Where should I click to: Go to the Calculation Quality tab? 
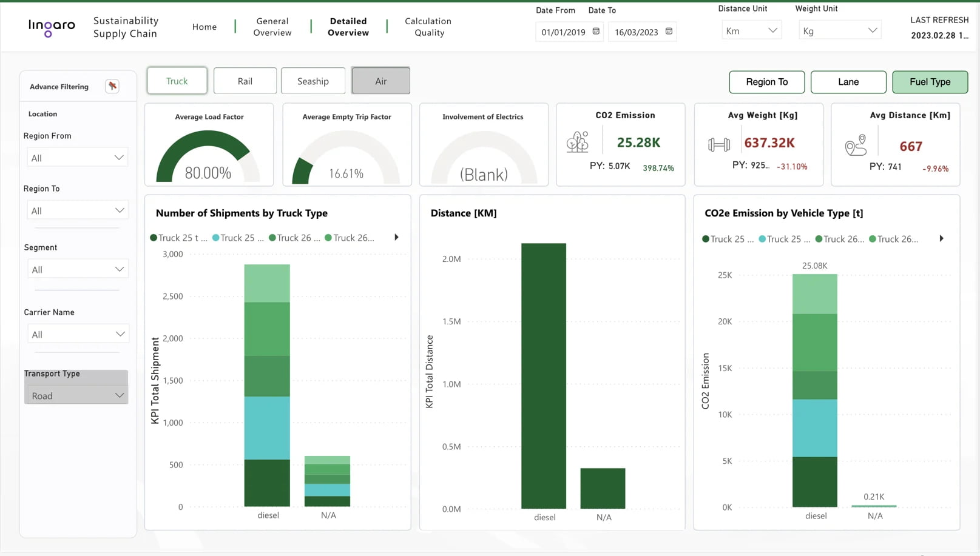click(428, 27)
